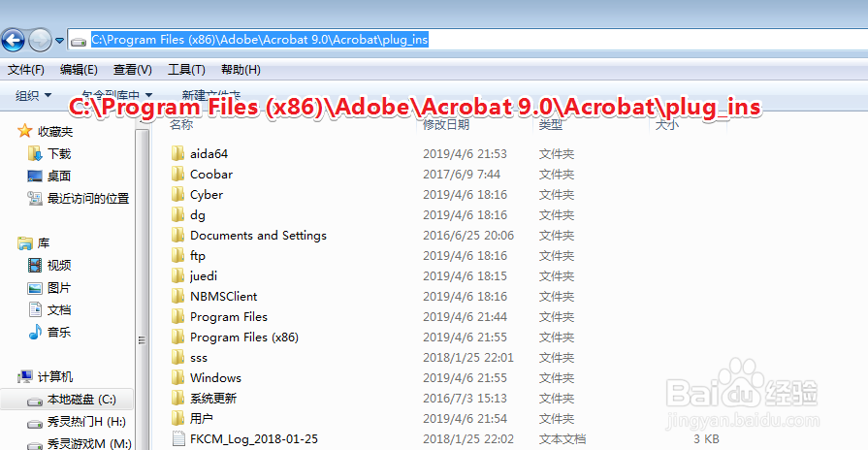Sort by the 修改日期 column header

click(x=446, y=124)
